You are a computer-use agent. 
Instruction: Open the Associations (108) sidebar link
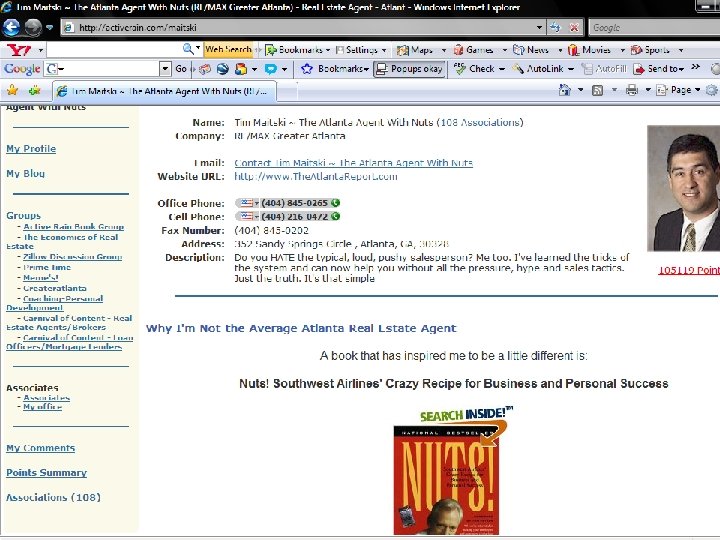click(x=53, y=497)
